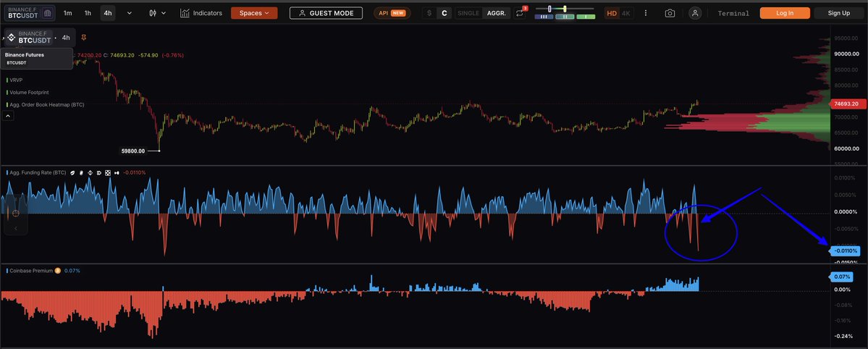Select the 1h timeframe
This screenshot has width=868, height=349.
pyautogui.click(x=88, y=13)
